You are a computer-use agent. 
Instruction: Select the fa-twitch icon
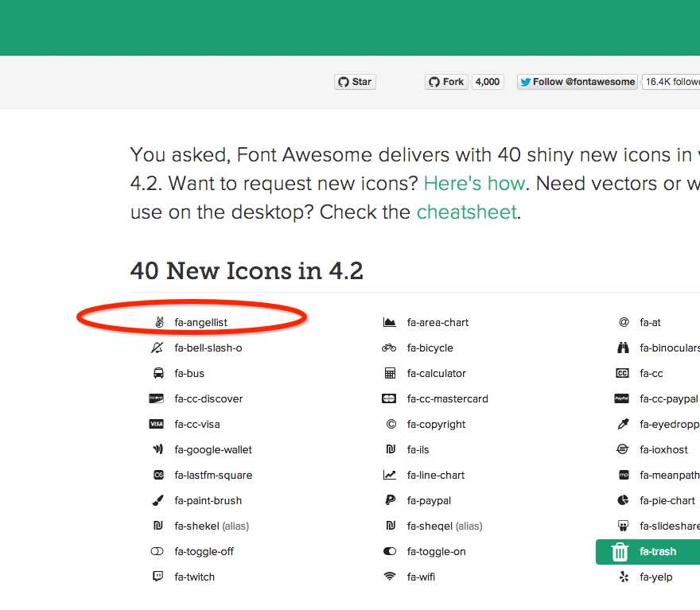[x=157, y=577]
